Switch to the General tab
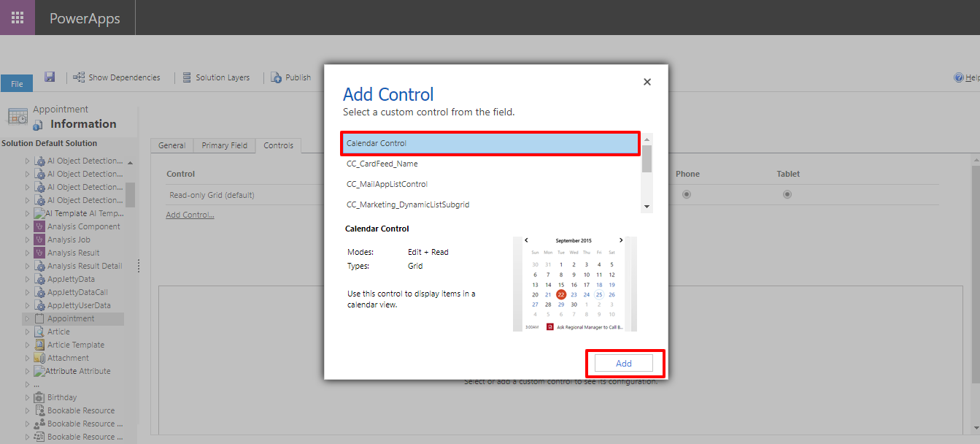The height and width of the screenshot is (444, 980). 172,145
